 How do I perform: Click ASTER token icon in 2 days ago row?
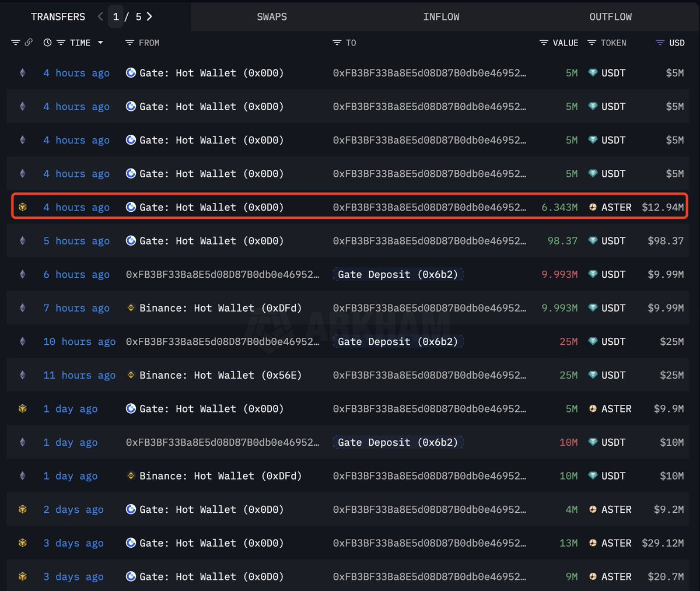pyautogui.click(x=593, y=509)
